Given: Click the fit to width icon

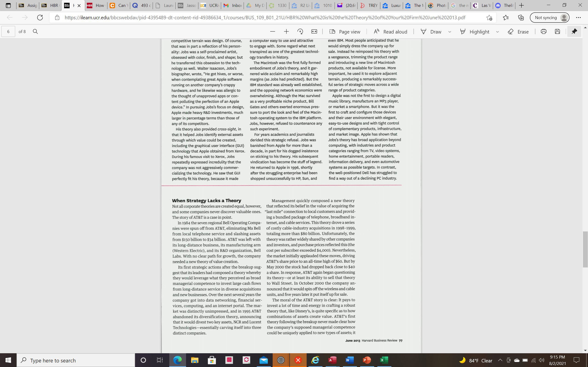Looking at the screenshot, I should pos(314,32).
